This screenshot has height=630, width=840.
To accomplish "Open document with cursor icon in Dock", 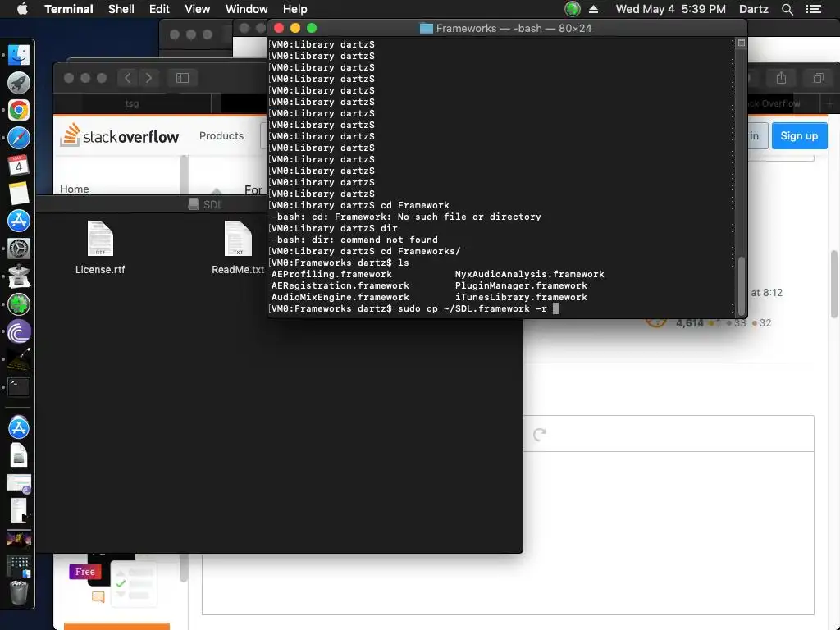I will click(x=19, y=510).
